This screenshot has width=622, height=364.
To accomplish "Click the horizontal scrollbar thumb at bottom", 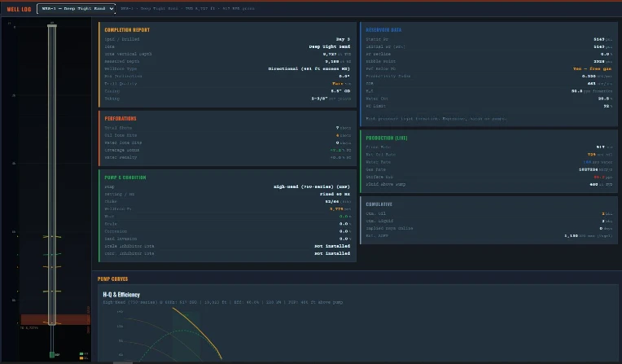I will coord(123,362).
